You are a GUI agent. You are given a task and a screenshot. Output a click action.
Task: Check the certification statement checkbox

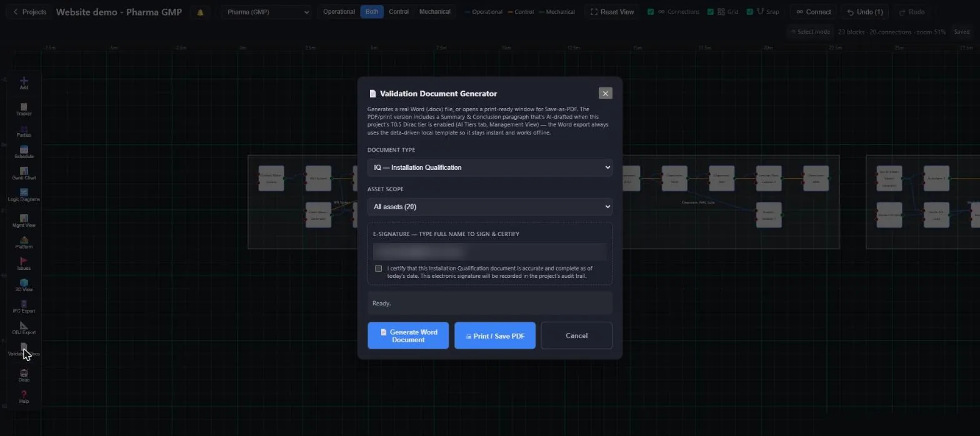[x=378, y=269]
